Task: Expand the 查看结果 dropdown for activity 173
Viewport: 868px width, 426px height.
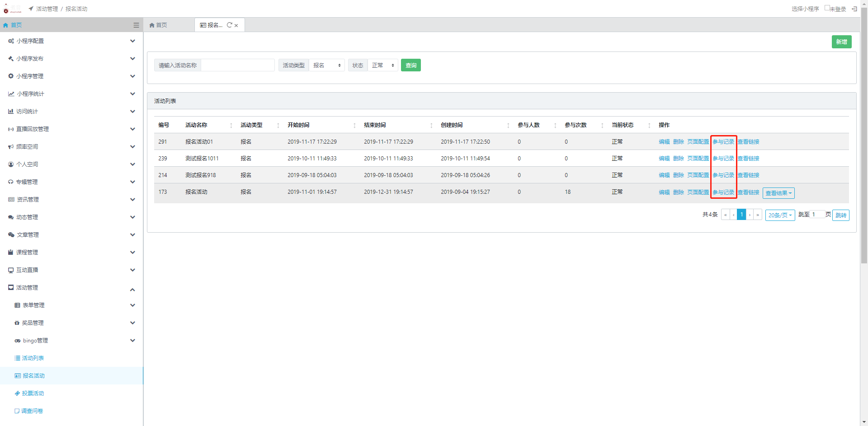Action: (778, 193)
